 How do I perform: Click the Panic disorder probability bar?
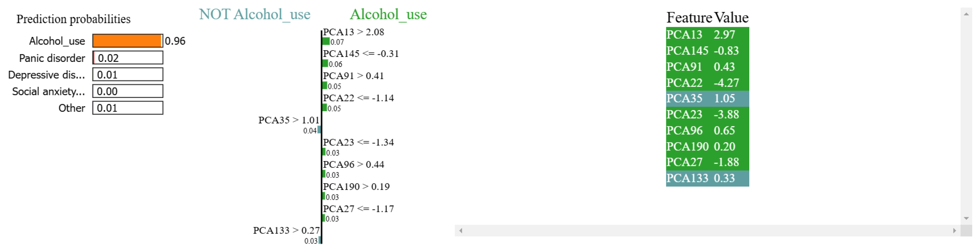pyautogui.click(x=128, y=58)
